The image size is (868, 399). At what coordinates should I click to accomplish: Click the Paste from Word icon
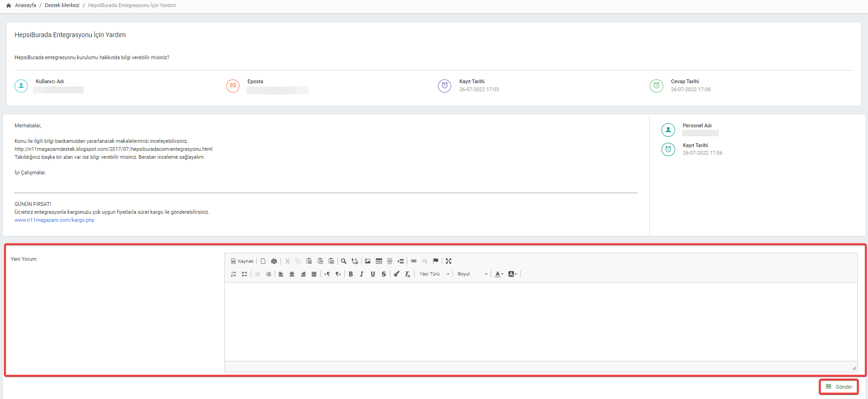(331, 261)
